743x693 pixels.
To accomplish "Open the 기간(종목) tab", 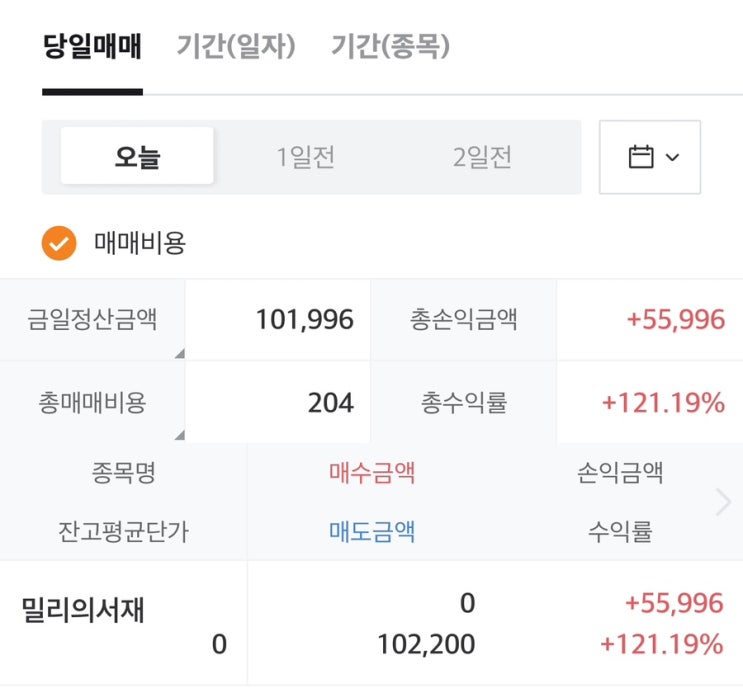I will point(391,47).
